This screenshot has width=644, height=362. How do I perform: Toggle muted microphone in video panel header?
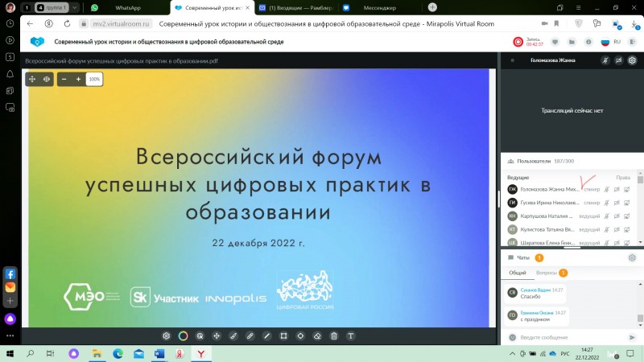tap(605, 60)
